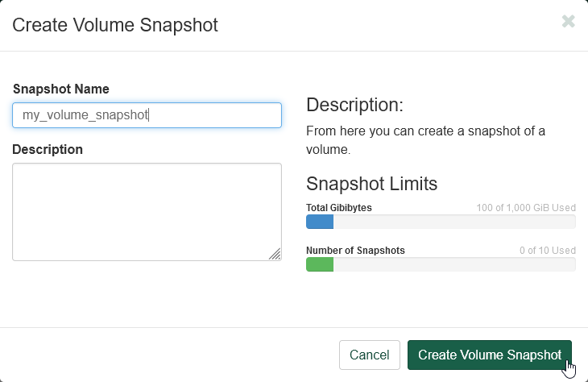The height and width of the screenshot is (382, 588).
Task: Click the 0 of 10 Used text
Action: [547, 251]
